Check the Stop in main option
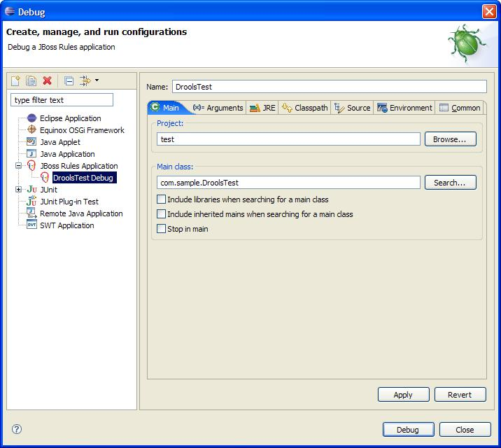The width and height of the screenshot is (501, 448). tap(162, 229)
